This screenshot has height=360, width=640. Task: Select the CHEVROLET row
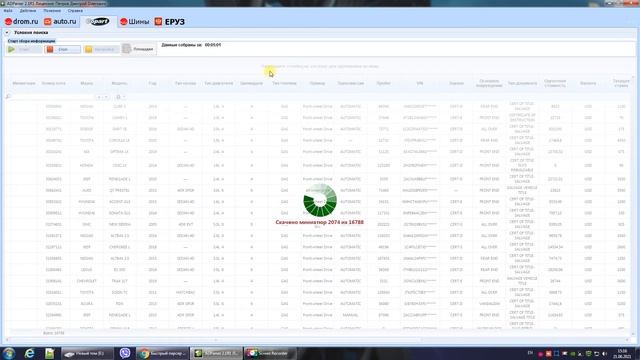pyautogui.click(x=318, y=281)
